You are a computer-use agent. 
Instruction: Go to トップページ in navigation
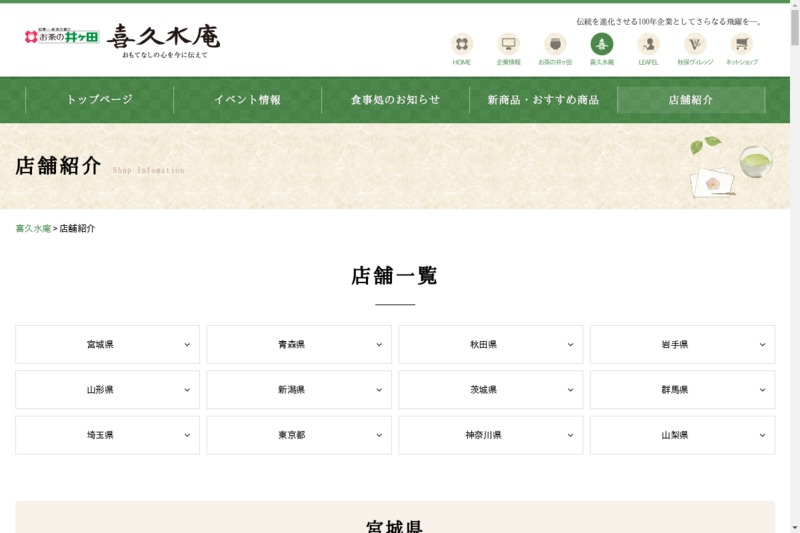click(99, 100)
